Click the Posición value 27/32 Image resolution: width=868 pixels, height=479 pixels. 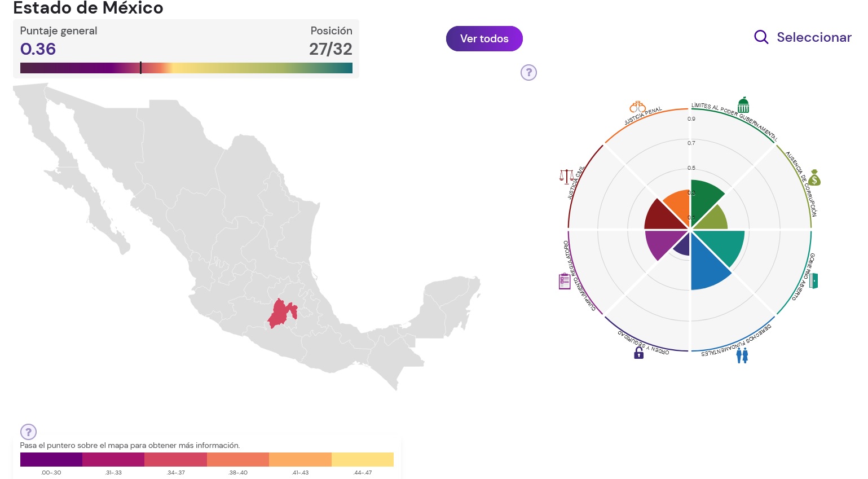[x=331, y=49]
